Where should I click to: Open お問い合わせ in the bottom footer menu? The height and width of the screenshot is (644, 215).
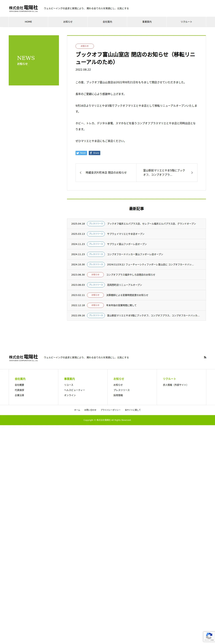(90, 410)
